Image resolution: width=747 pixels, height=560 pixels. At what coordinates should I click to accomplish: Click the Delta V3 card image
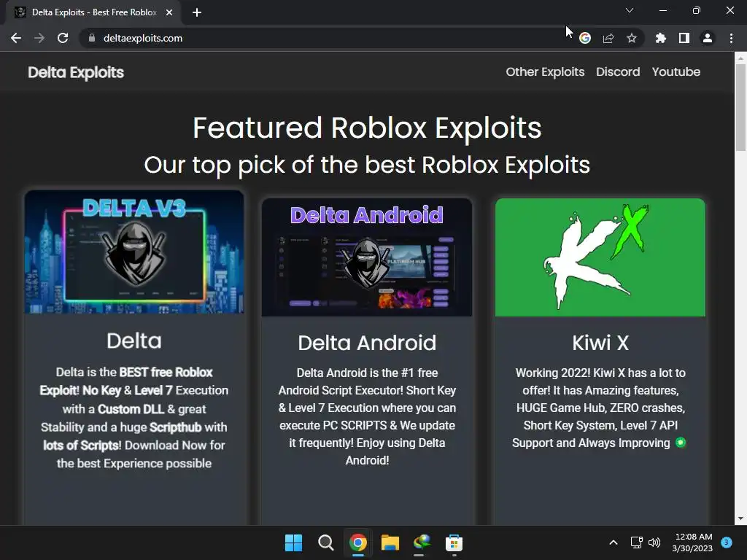pos(134,252)
